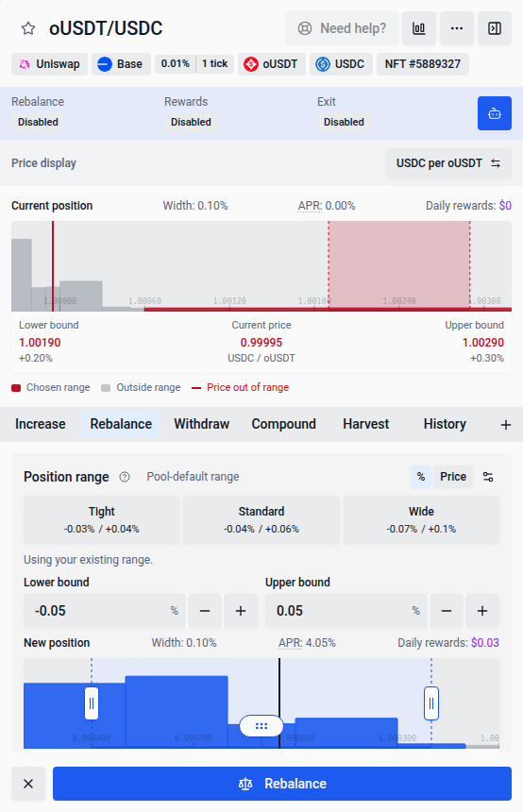Click the 1 tick spacing tag
Image resolution: width=523 pixels, height=812 pixels.
click(215, 63)
